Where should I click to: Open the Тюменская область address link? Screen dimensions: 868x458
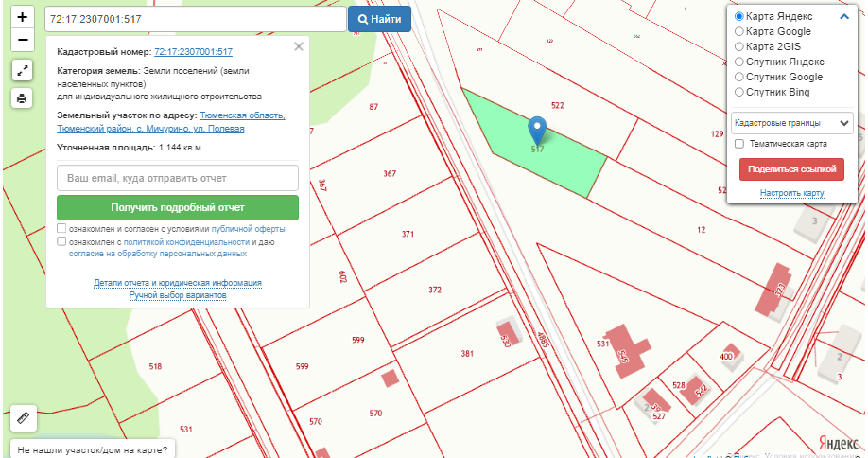click(242, 115)
